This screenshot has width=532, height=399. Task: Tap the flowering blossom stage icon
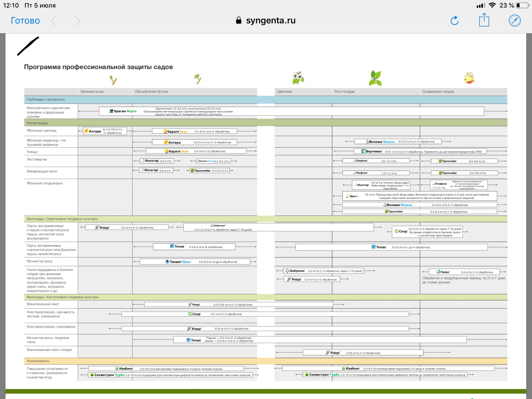298,78
